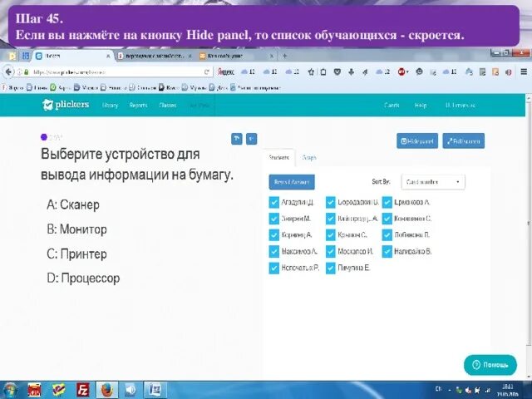
Task: Click the Yandex search logo in toolbar
Action: 225,72
